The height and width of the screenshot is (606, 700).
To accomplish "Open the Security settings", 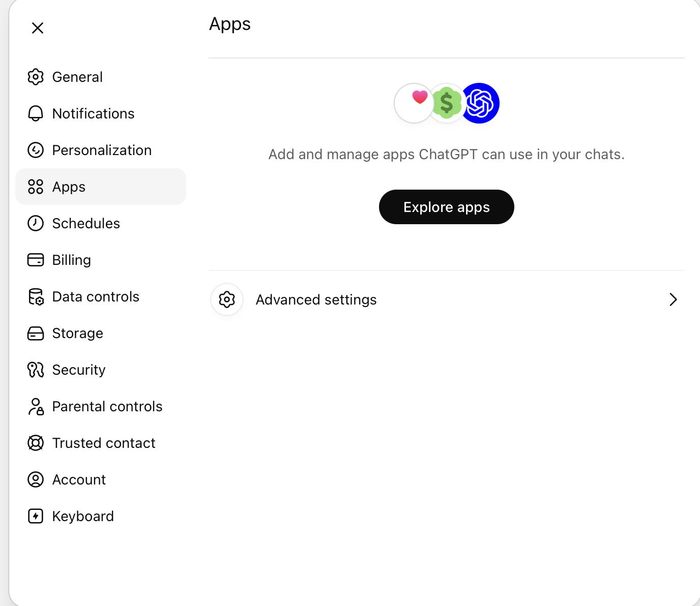I will pyautogui.click(x=101, y=370).
